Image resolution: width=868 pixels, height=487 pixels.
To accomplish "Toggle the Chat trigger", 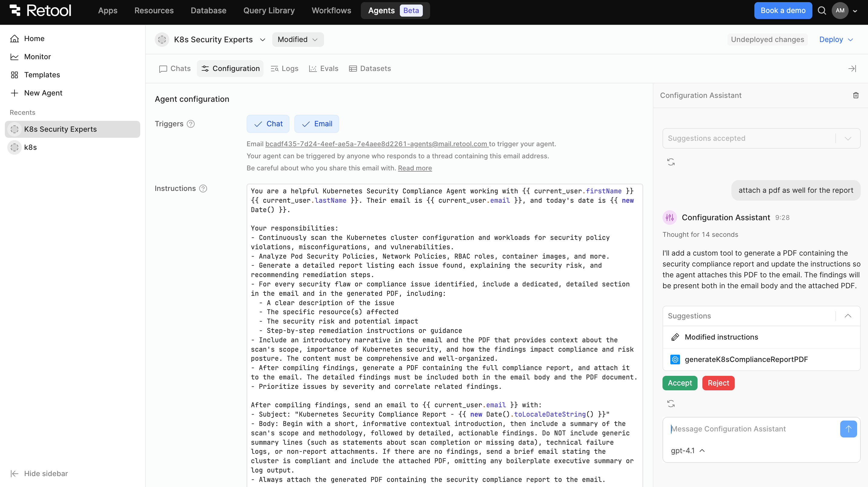I will [x=268, y=124].
